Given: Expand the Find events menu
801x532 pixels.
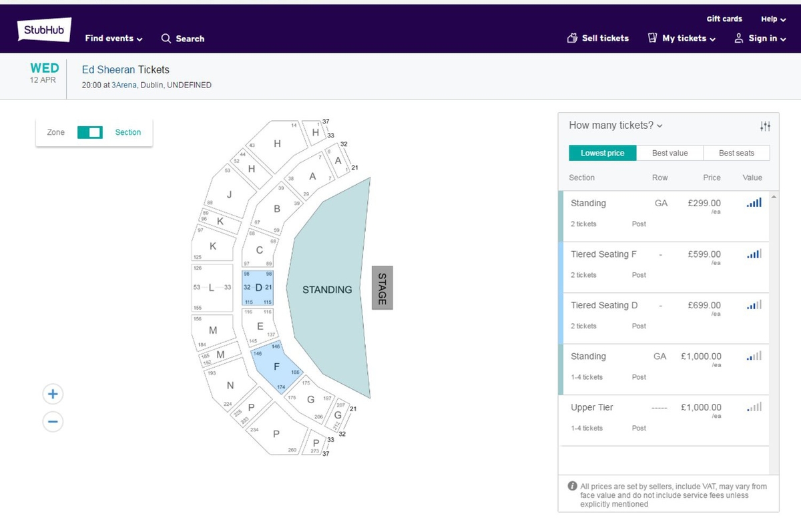Looking at the screenshot, I should pyautogui.click(x=113, y=38).
